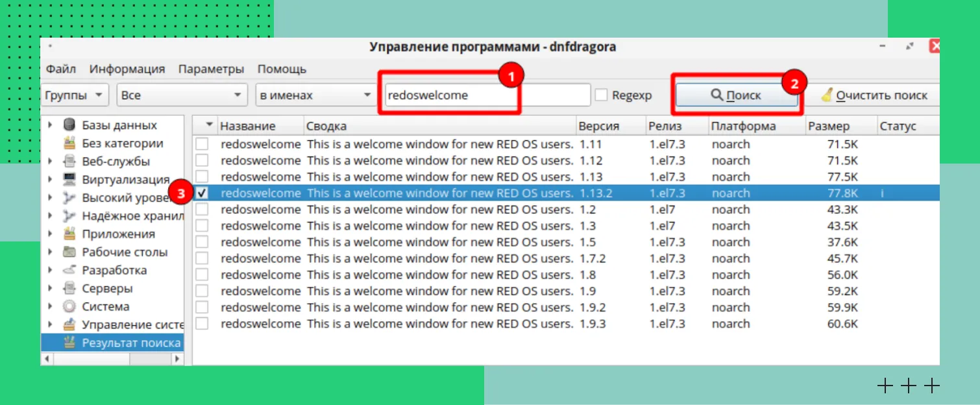
Task: Open the Файл menu
Action: click(x=61, y=69)
